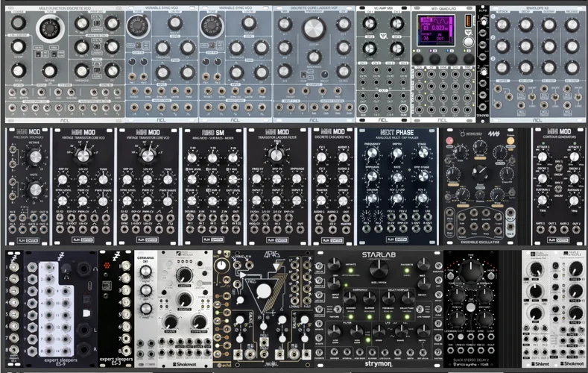The image size is (588, 373).
Task: Click the FREQUENCY knob on Next Phase
Action: (x=372, y=153)
